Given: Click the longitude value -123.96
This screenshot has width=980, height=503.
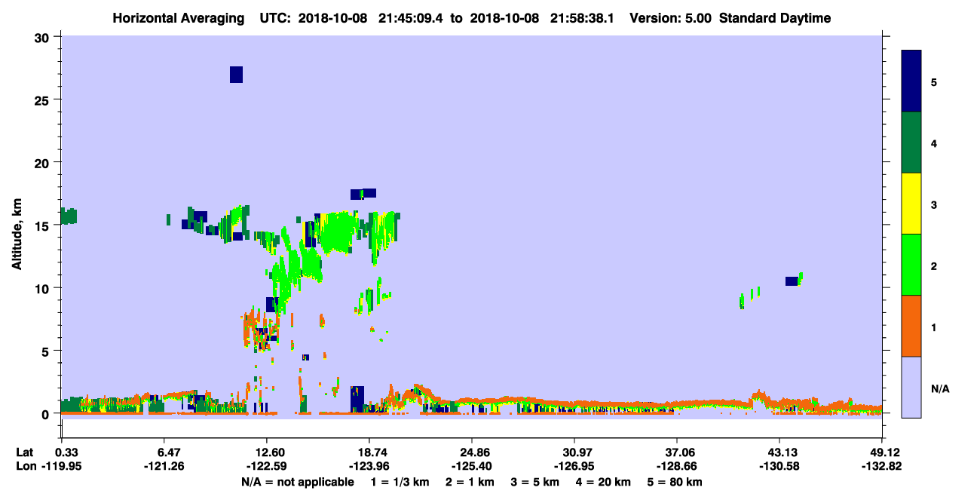Looking at the screenshot, I should [x=369, y=467].
